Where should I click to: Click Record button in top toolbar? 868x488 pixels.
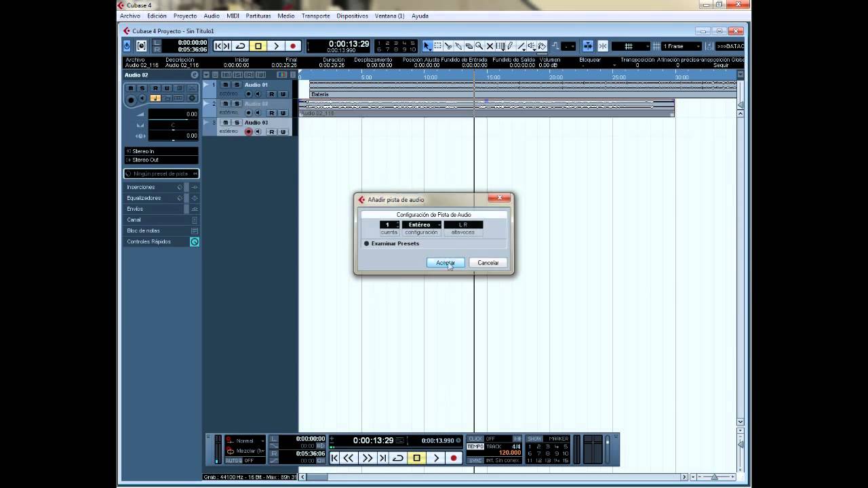293,46
